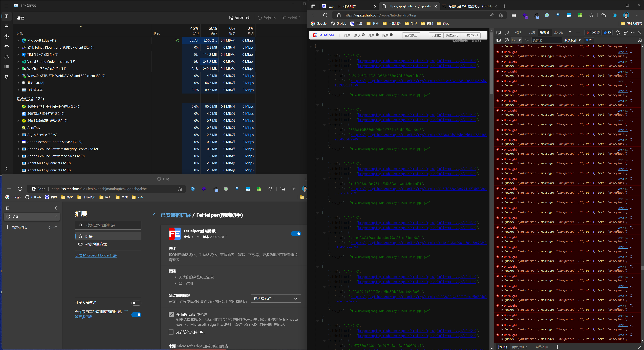Image resolution: width=644 pixels, height=350 pixels.
Task: Check the 允许访问文件 URL checkbox
Action: (171, 332)
